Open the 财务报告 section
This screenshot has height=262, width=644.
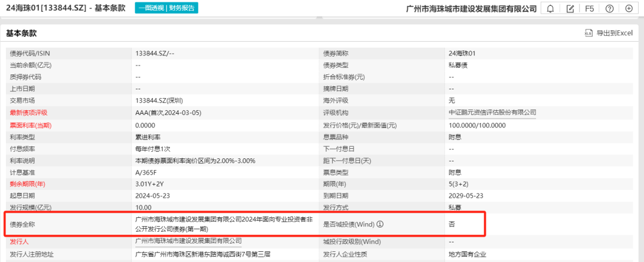[181, 8]
